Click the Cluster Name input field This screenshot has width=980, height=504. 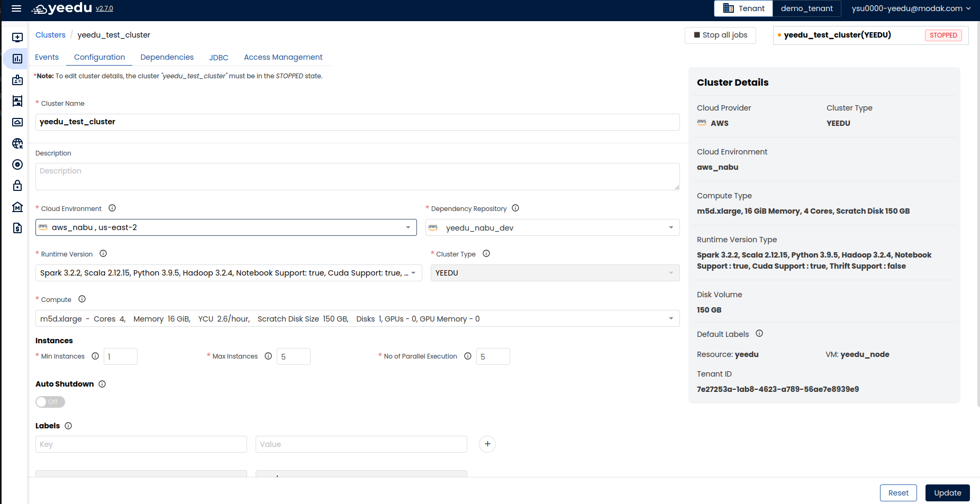click(x=358, y=122)
